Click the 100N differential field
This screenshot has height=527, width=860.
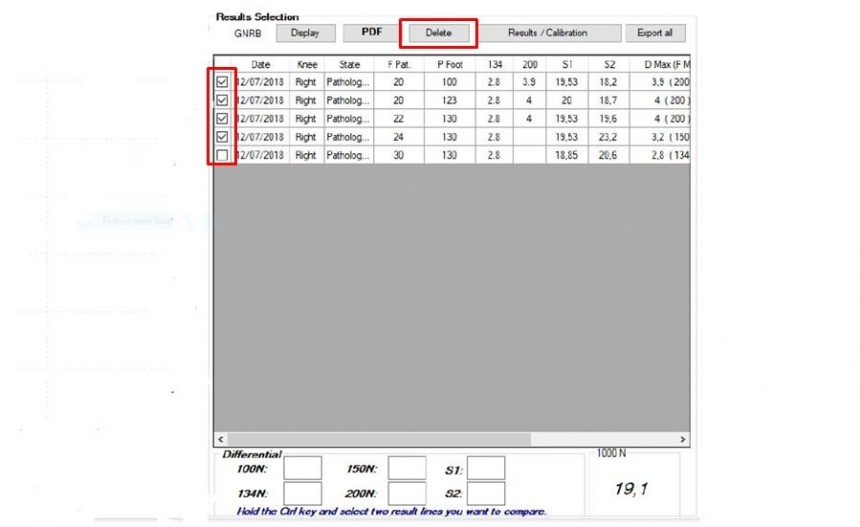[x=303, y=468]
